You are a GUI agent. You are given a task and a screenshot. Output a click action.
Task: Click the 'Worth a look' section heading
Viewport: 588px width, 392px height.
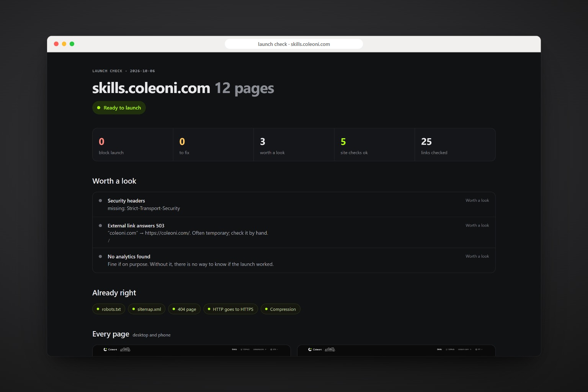(x=114, y=181)
